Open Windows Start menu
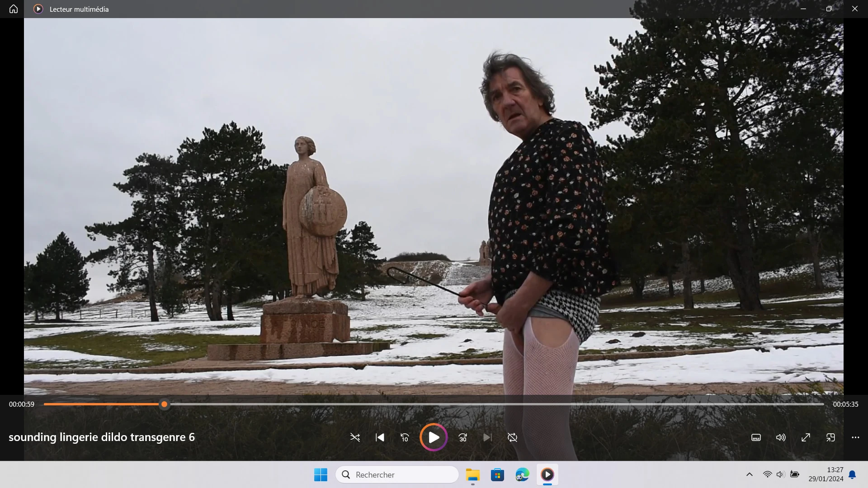The width and height of the screenshot is (868, 488). click(321, 474)
